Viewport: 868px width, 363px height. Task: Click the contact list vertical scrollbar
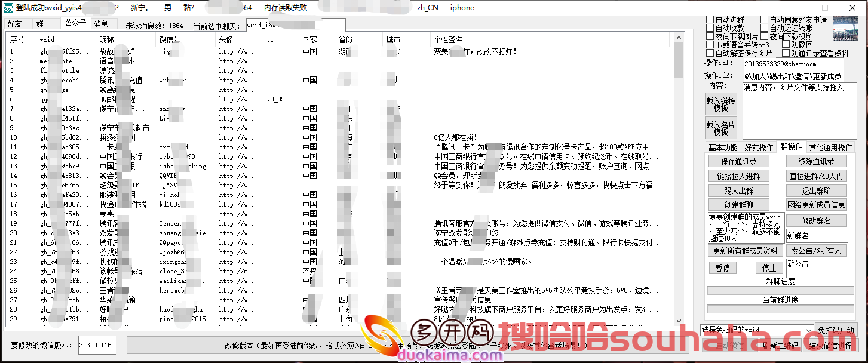click(x=679, y=179)
